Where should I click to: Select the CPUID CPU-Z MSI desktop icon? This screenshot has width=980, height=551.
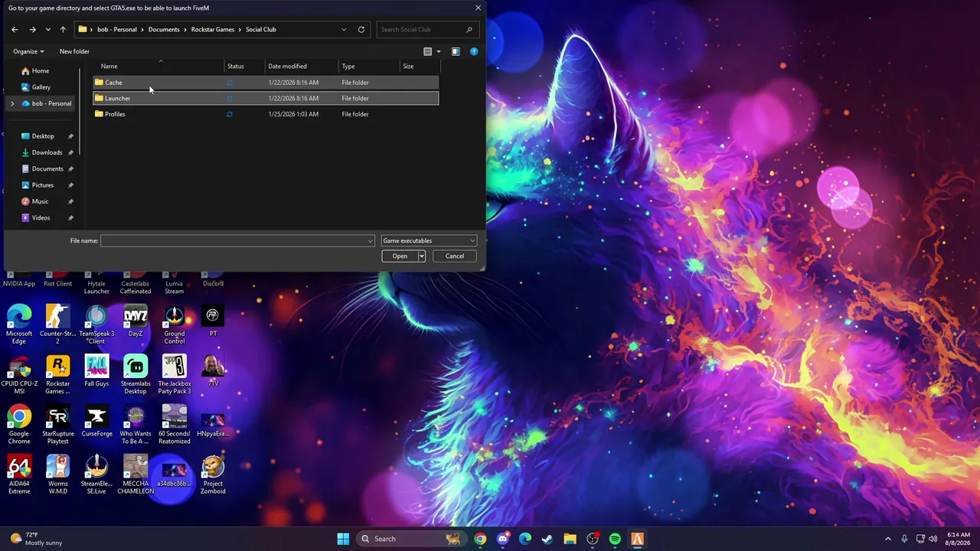[x=19, y=374]
